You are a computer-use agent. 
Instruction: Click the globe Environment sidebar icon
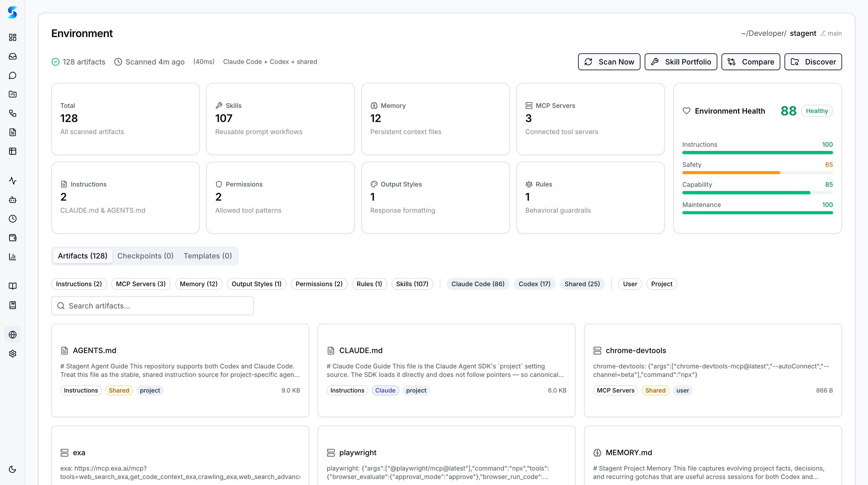click(x=12, y=334)
